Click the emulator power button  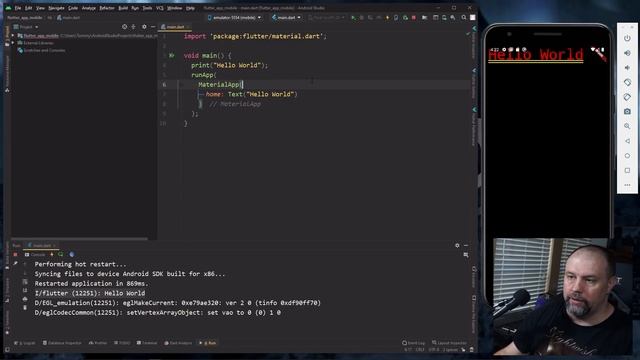pos(627,38)
